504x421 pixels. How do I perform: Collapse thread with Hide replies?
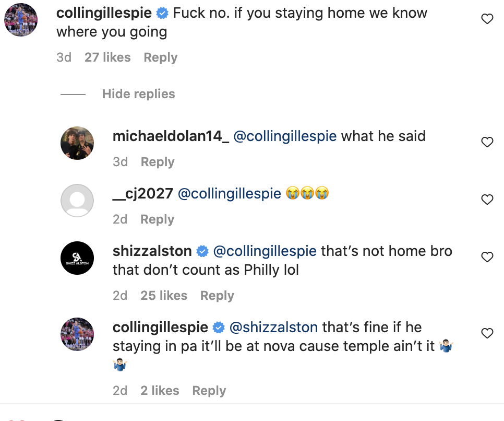coord(138,94)
